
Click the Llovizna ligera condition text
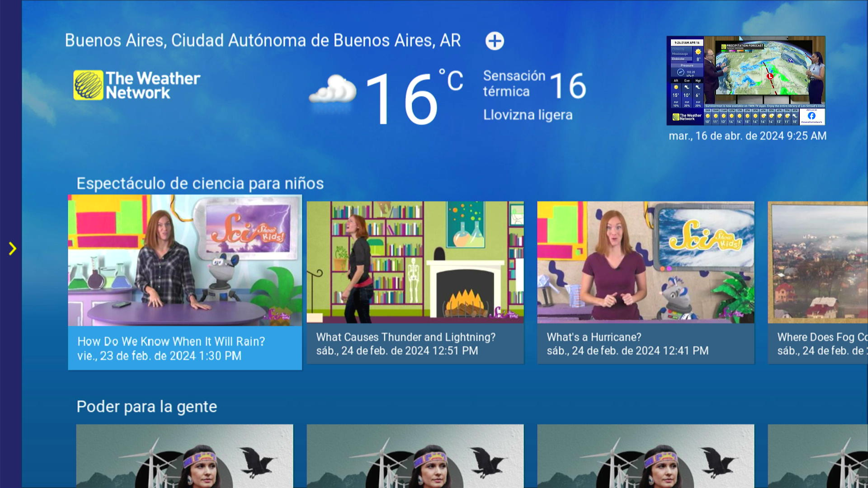[x=528, y=114]
